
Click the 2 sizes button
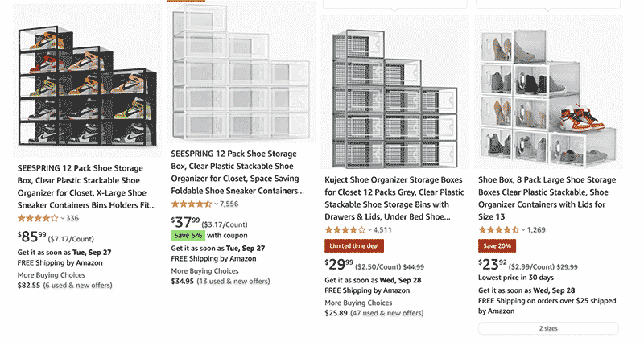pyautogui.click(x=548, y=328)
